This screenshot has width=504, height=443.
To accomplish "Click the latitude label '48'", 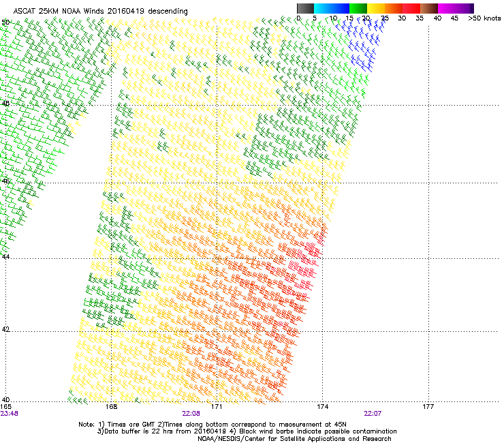I will point(5,104).
